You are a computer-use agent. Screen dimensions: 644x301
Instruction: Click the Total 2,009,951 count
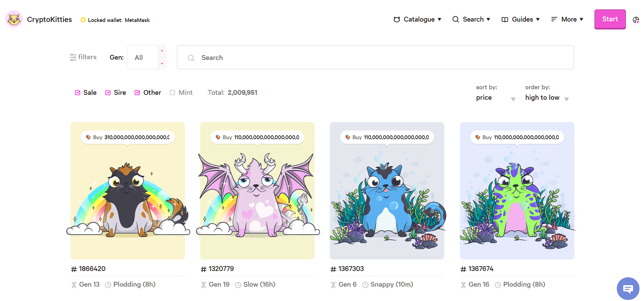click(x=233, y=92)
